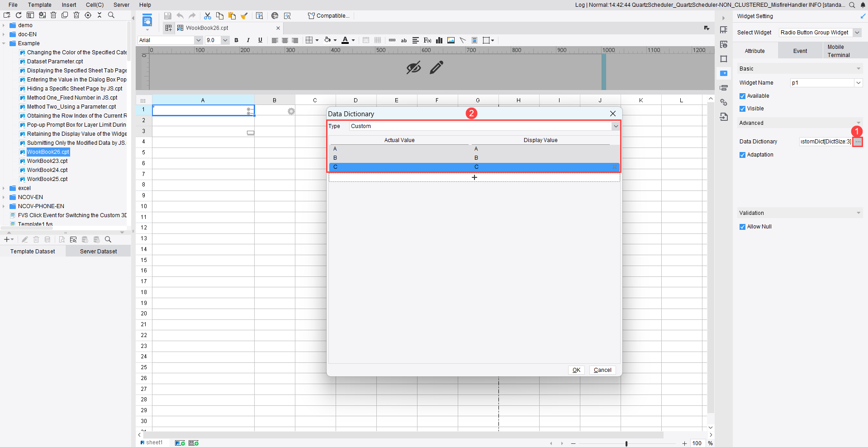Click the Compatible shirt icon on the toolbar
868x447 pixels.
311,15
